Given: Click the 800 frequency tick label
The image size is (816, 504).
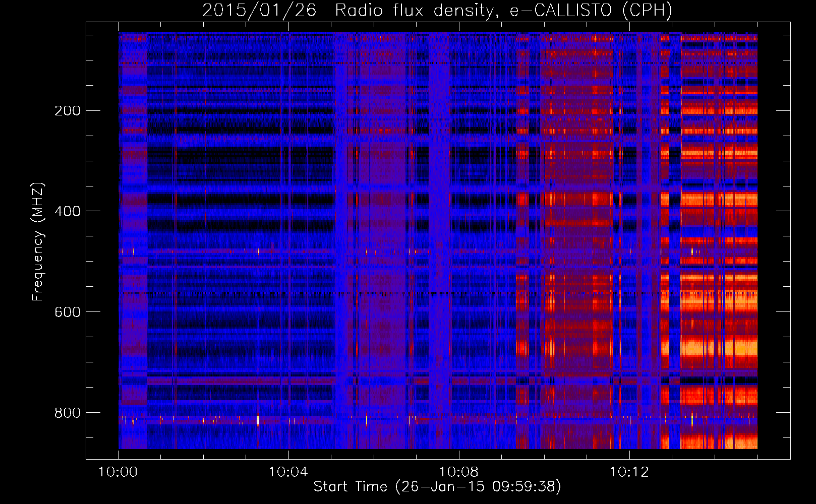Looking at the screenshot, I should pos(68,412).
